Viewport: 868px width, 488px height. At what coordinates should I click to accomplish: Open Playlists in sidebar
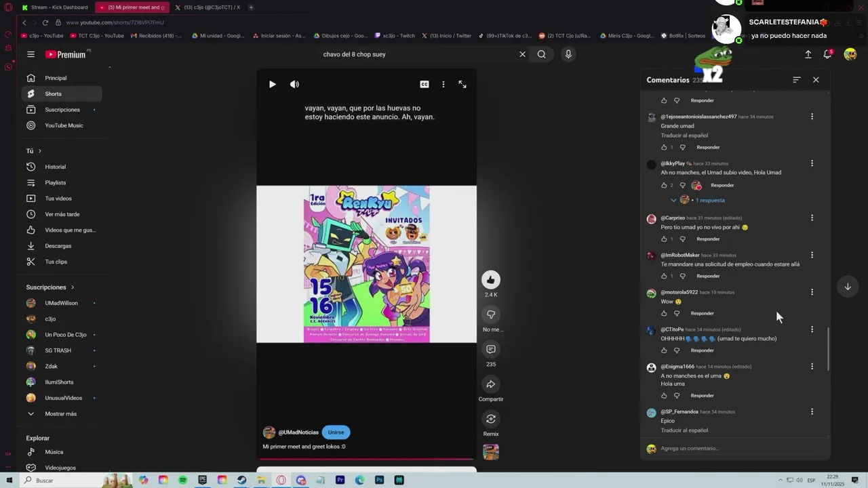point(62,182)
